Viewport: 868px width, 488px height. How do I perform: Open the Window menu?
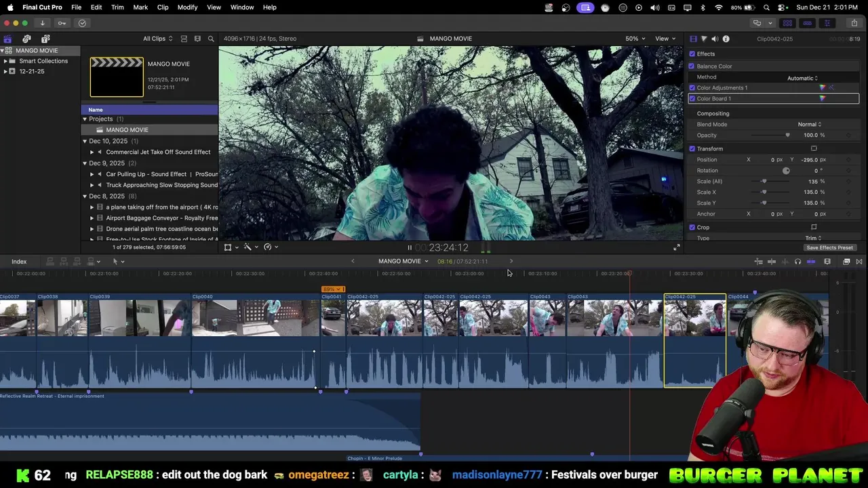tap(242, 7)
